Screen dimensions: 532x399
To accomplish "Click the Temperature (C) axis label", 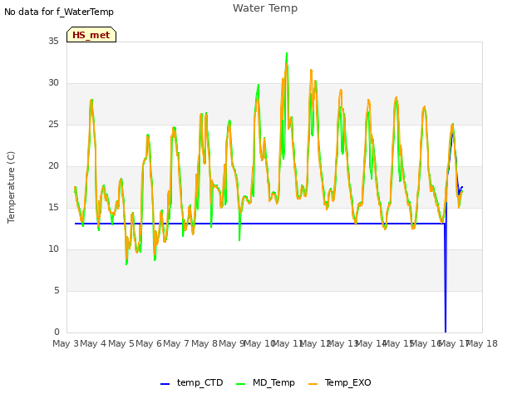I will tap(11, 187).
